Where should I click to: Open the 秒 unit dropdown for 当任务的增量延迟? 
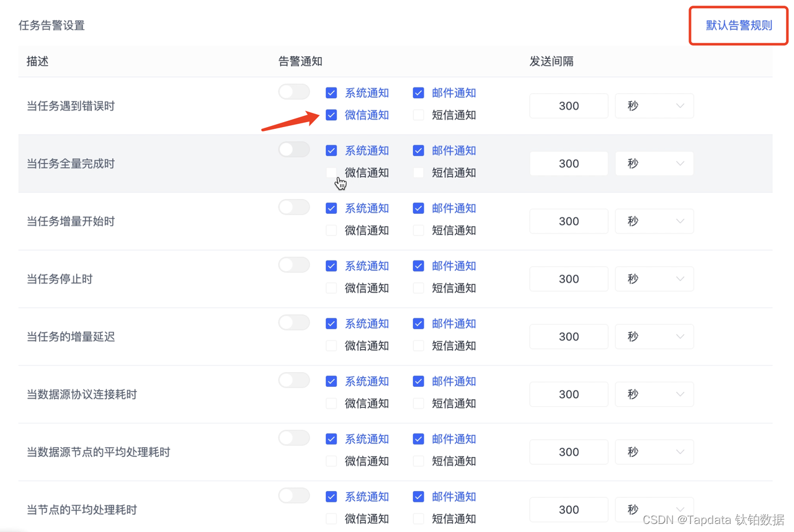654,337
